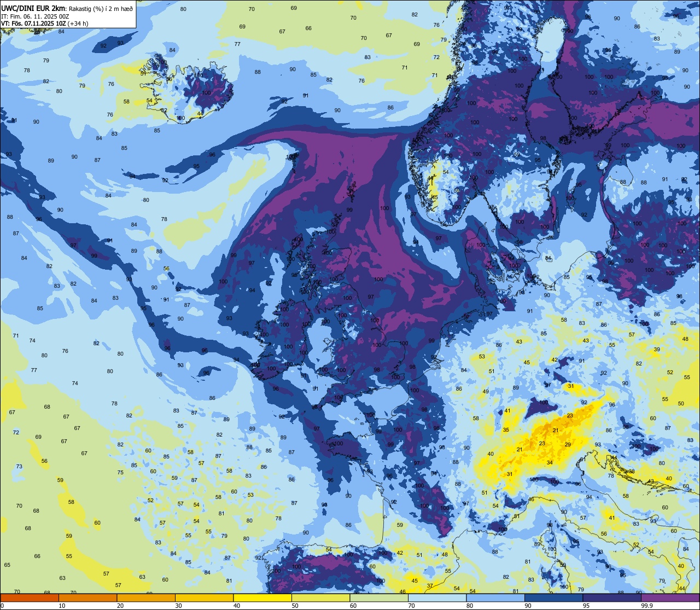700x610 pixels.
Task: Click the legend scale tick label 70
Action: click(x=412, y=606)
